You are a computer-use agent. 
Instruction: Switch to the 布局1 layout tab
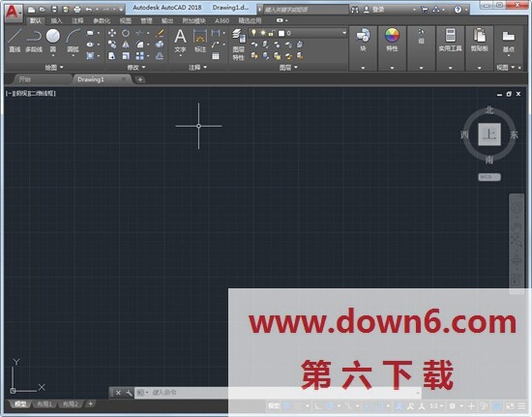44,404
